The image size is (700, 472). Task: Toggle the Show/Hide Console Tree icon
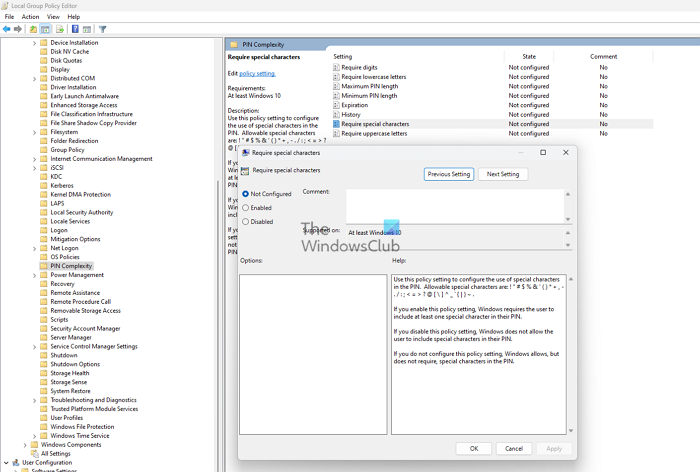[x=45, y=29]
